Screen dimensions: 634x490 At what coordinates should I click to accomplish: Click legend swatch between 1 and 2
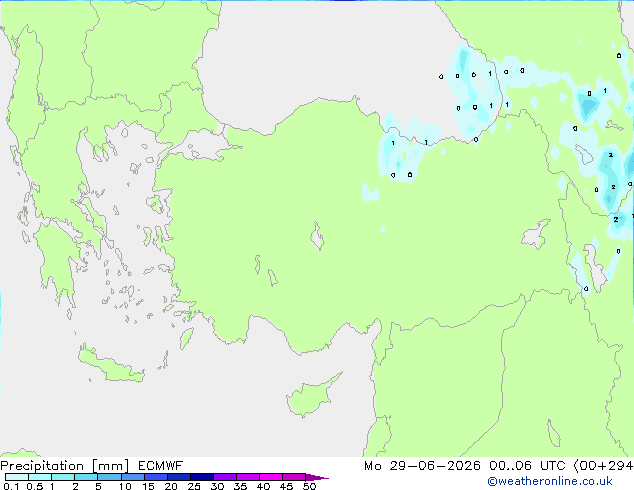pos(63,477)
